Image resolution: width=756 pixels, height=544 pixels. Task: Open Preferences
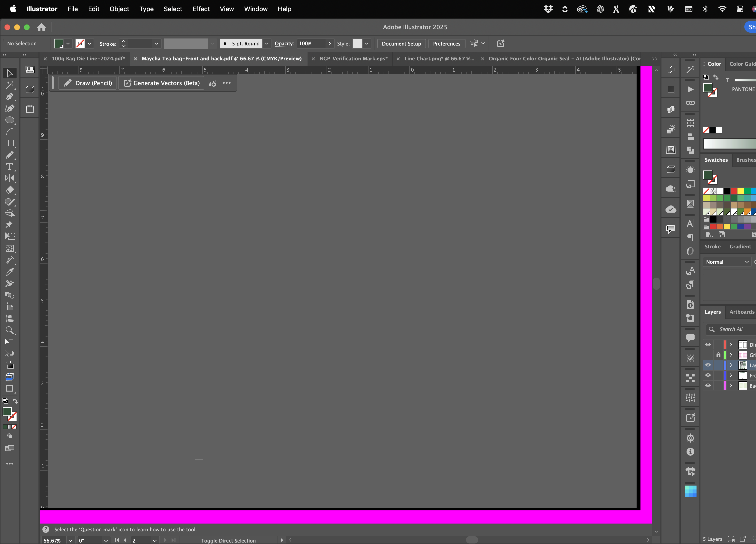[446, 43]
